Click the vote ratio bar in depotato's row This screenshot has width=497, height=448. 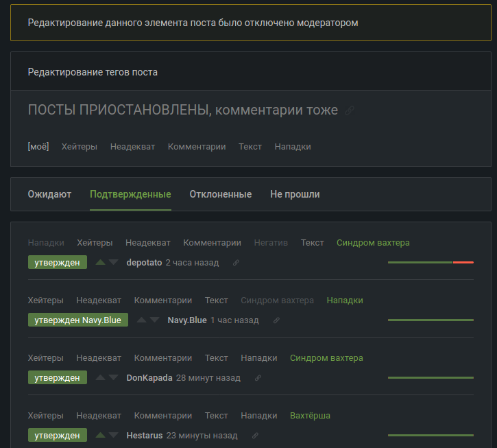click(431, 262)
